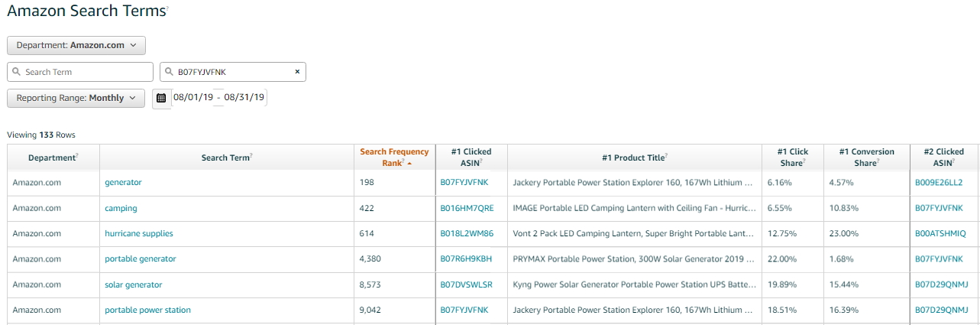Clear the B07FYJVFNK field with the x icon
Viewport: 980px width, 325px height.
[298, 72]
